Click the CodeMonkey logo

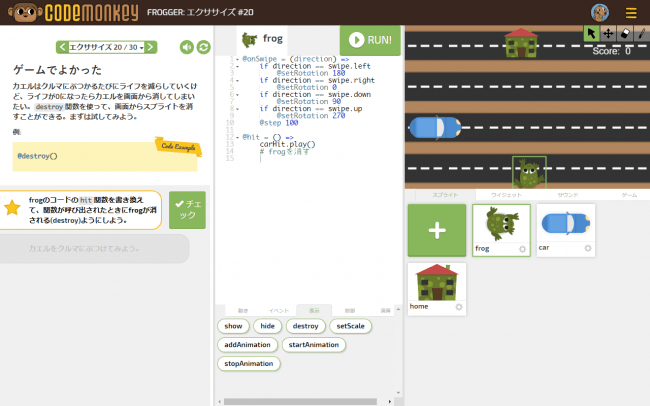click(x=73, y=12)
